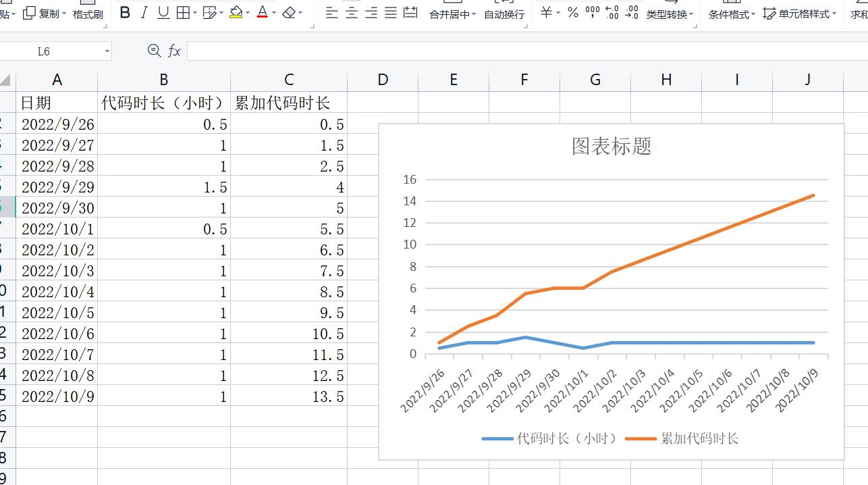The width and height of the screenshot is (868, 485).
Task: Click the 合并居中 button
Action: tap(450, 14)
